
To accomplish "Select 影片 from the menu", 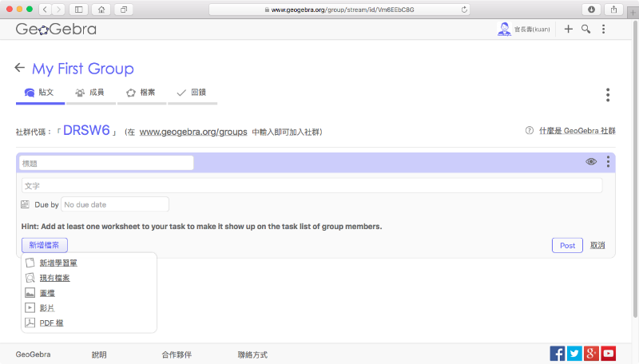I will tap(47, 308).
